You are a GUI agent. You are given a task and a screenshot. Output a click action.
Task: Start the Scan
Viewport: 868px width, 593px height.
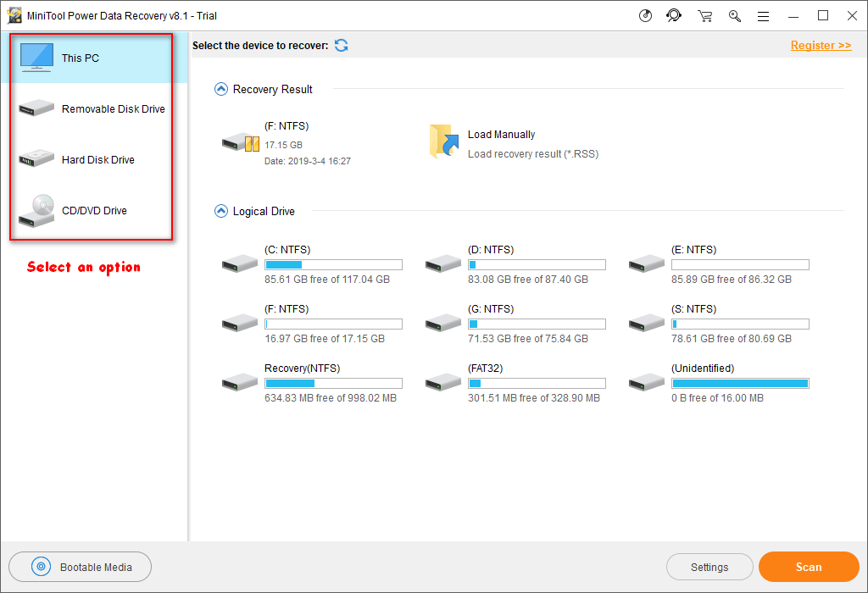point(808,567)
